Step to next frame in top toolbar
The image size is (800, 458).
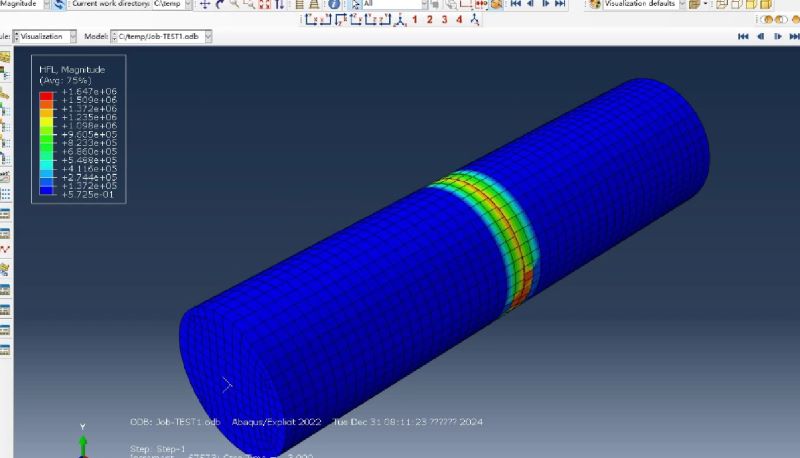(545, 4)
